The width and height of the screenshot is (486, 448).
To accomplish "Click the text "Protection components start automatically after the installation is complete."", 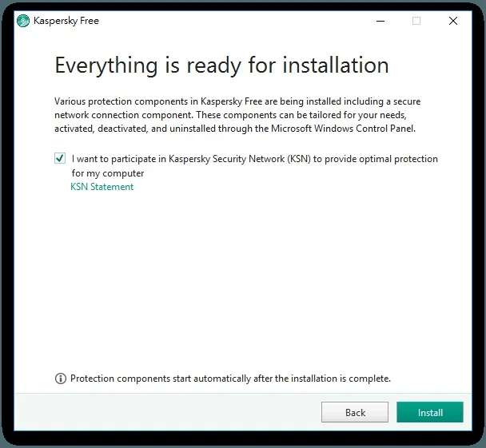I will coord(230,379).
